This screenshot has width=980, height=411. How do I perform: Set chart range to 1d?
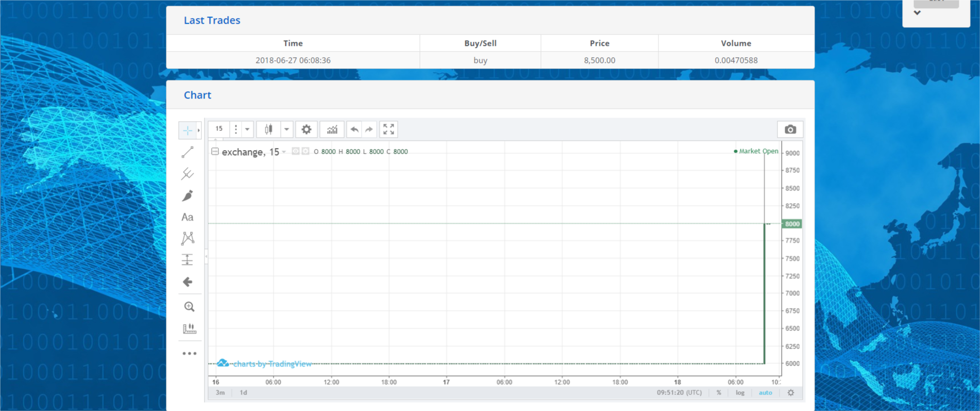[243, 392]
